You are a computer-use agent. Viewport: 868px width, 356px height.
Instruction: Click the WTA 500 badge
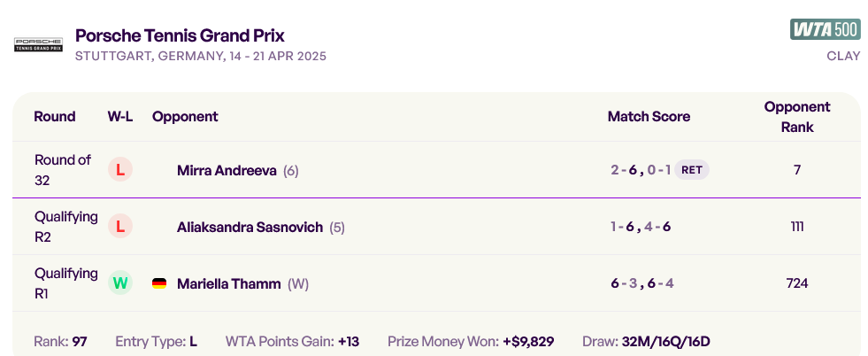click(x=825, y=29)
